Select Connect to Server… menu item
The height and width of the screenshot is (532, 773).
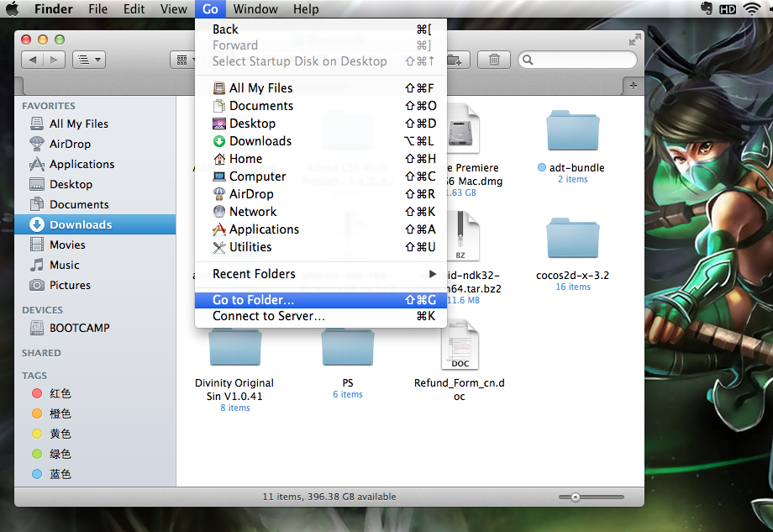tap(321, 316)
